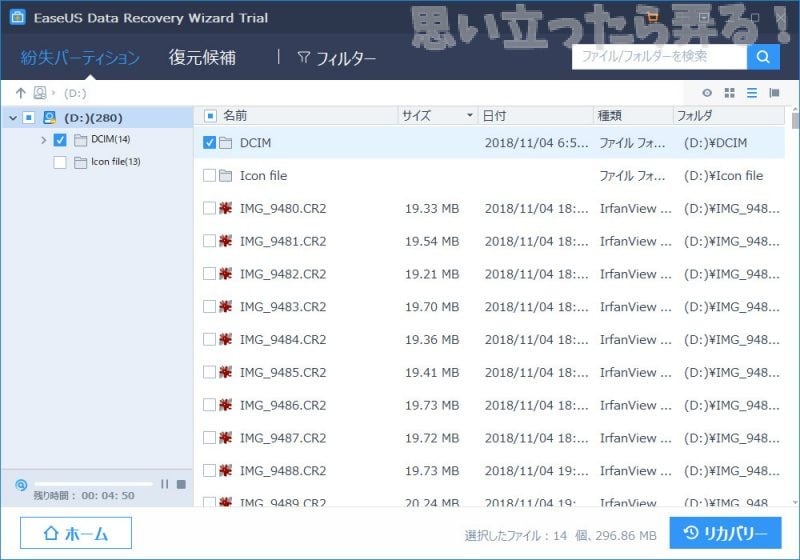This screenshot has height=560, width=800.
Task: Click DCIM date 2018/11/04 6:5... cell
Action: point(536,143)
